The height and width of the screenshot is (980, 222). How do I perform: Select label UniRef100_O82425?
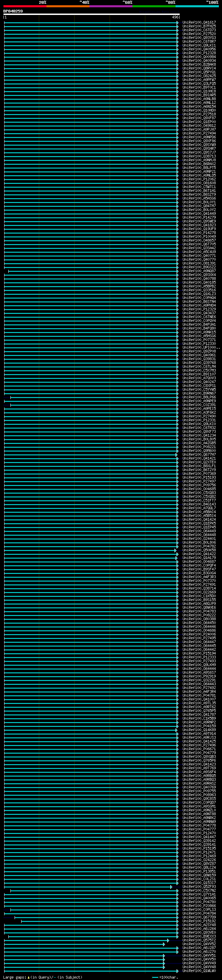199,76
